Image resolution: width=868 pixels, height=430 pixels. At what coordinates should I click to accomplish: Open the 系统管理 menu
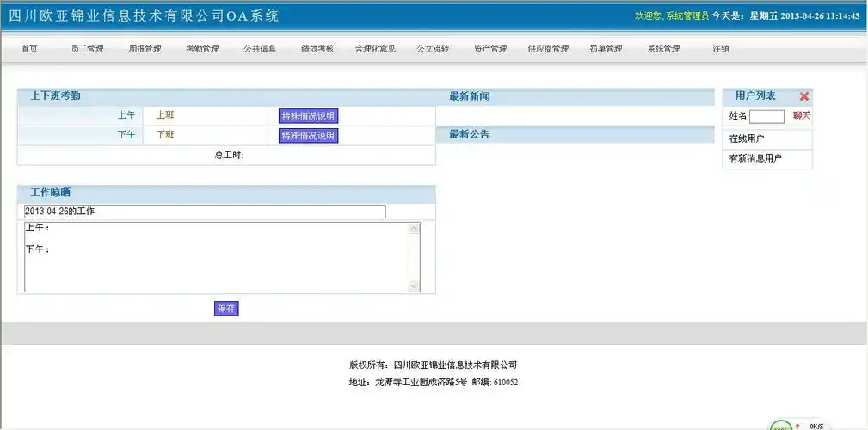coord(664,49)
